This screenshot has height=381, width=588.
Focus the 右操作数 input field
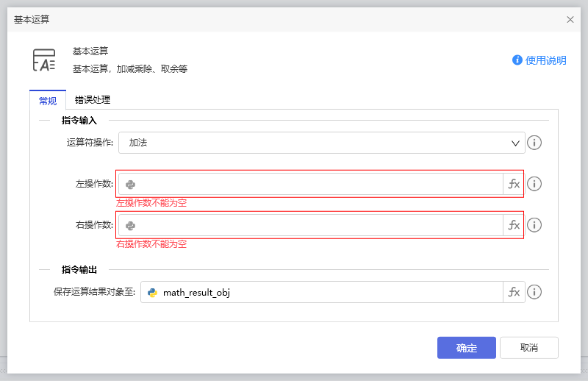point(316,225)
